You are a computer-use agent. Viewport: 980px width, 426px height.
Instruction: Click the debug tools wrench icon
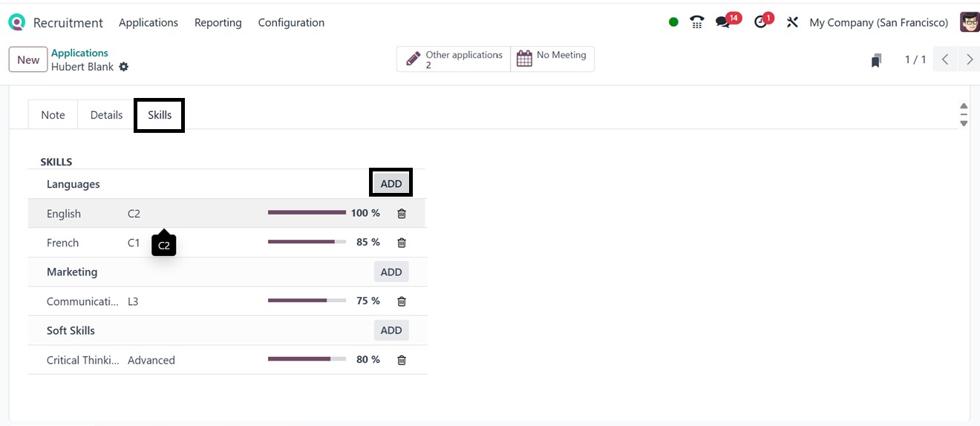tap(792, 22)
